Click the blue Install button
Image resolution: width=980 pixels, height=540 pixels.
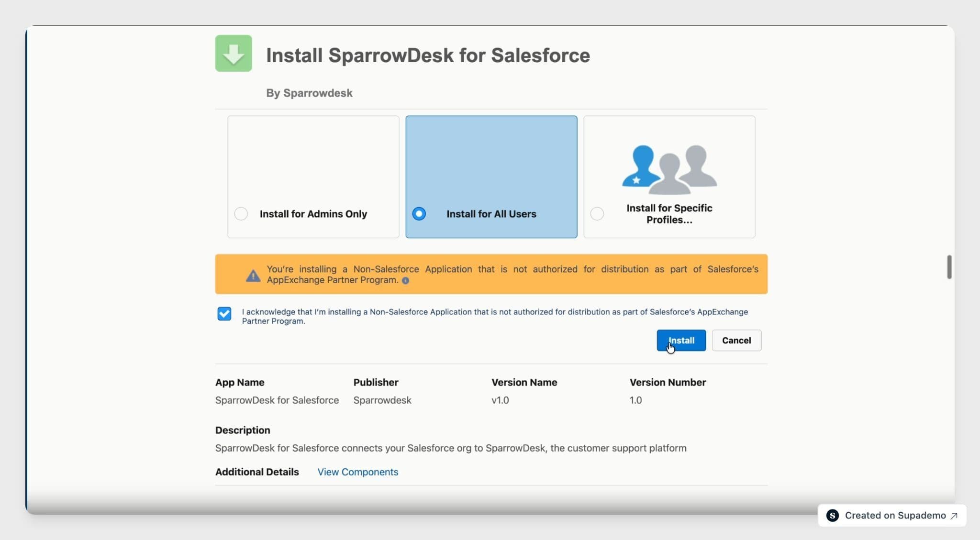[x=681, y=341]
